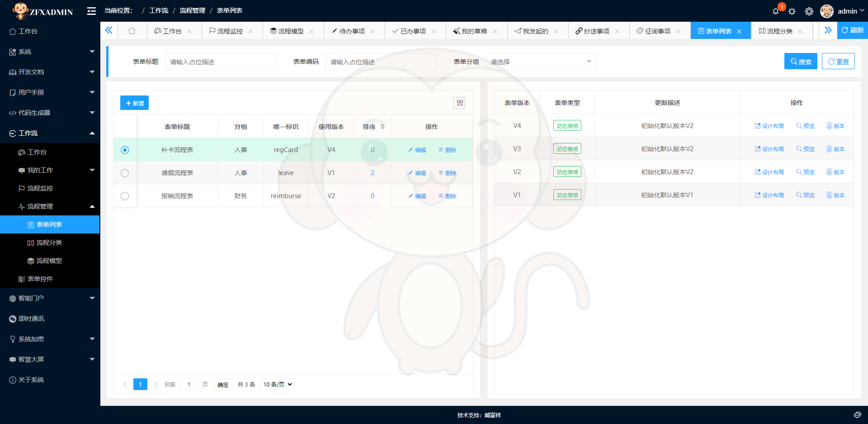Click the theme sun icon in header
Viewport: 868px width, 424px height.
tap(792, 11)
